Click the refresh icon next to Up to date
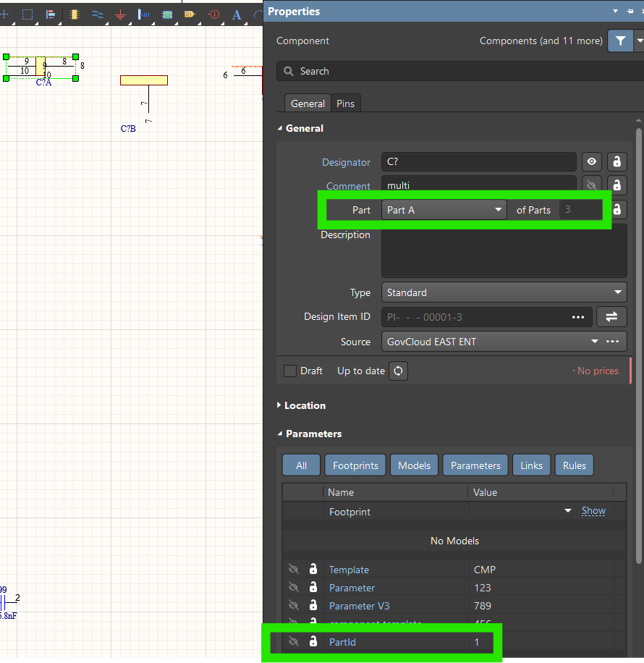 point(398,371)
